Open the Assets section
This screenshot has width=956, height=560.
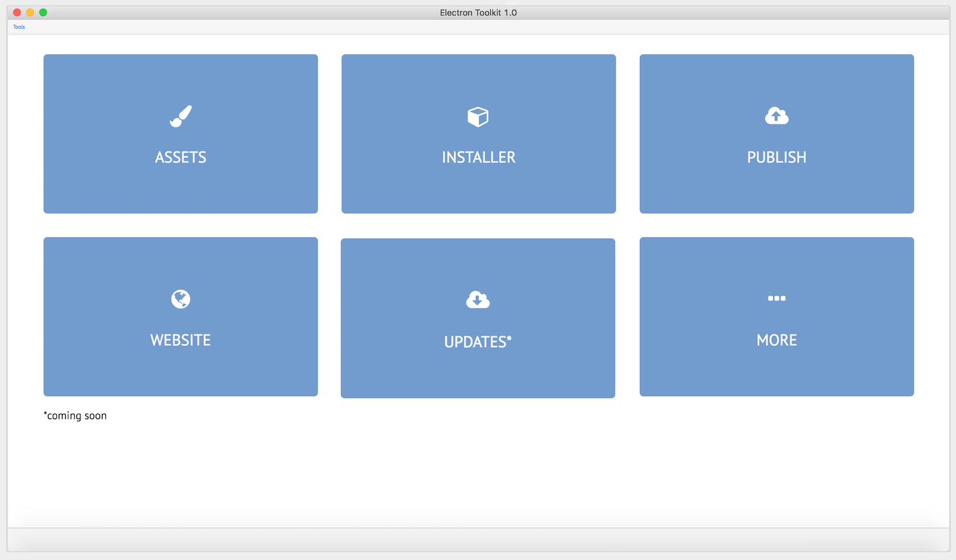[180, 134]
